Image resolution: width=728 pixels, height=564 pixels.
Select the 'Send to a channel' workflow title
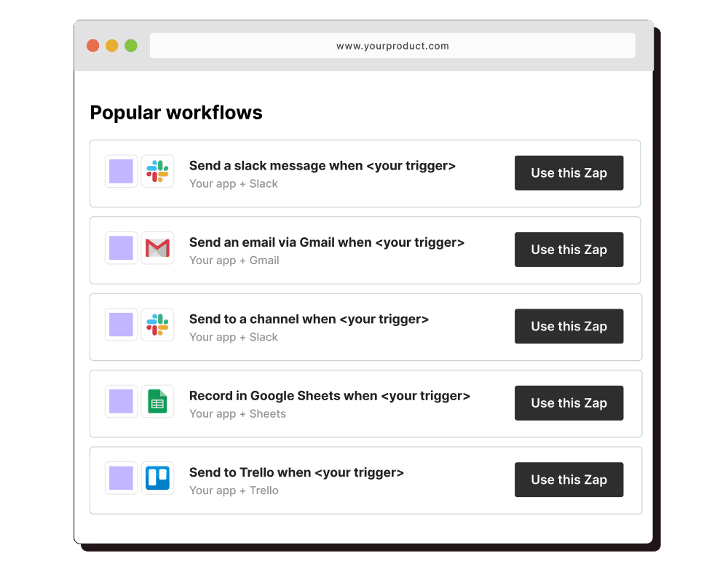(309, 319)
